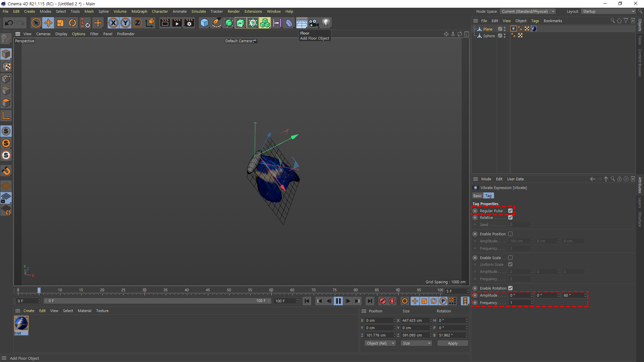Open the Node Space dropdown

click(x=528, y=11)
